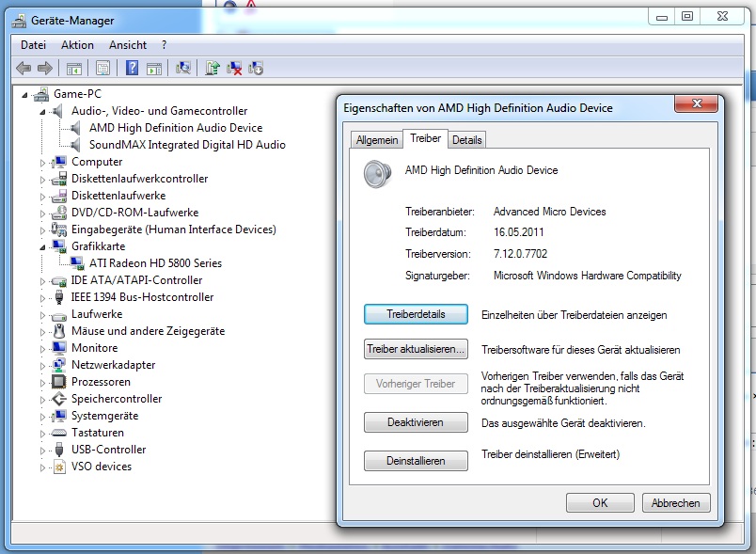Select ATI Radeon HD 5800 Series label
The image size is (756, 554).
click(155, 263)
